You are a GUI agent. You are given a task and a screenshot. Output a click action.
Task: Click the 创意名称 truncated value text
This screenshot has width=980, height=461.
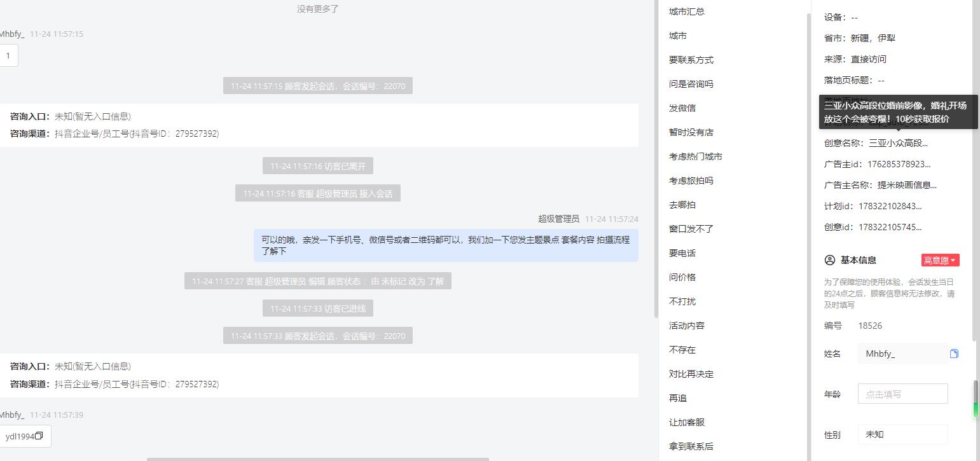899,143
